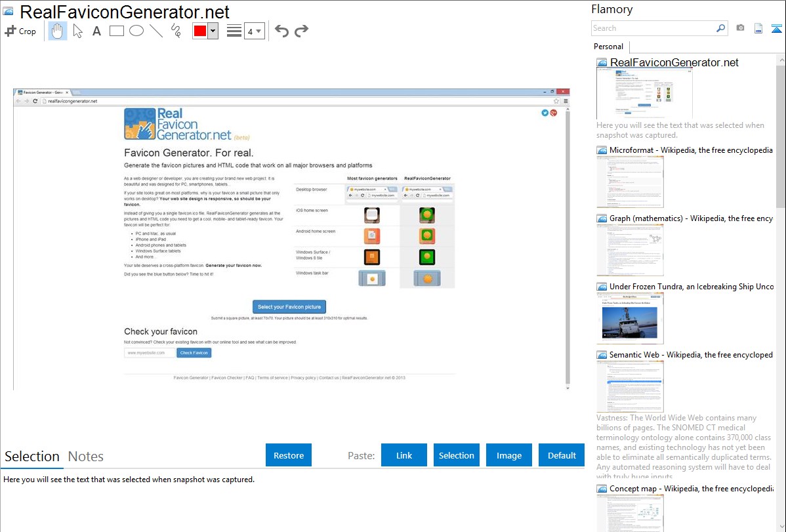786x532 pixels.
Task: Click the magnifier search icon
Action: pyautogui.click(x=721, y=28)
